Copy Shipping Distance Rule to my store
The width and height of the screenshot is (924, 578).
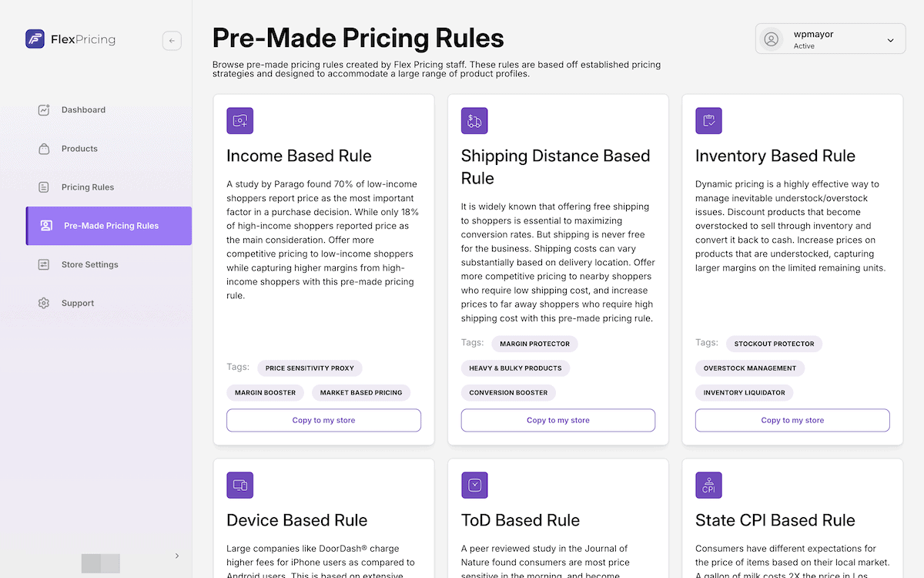[x=558, y=420]
